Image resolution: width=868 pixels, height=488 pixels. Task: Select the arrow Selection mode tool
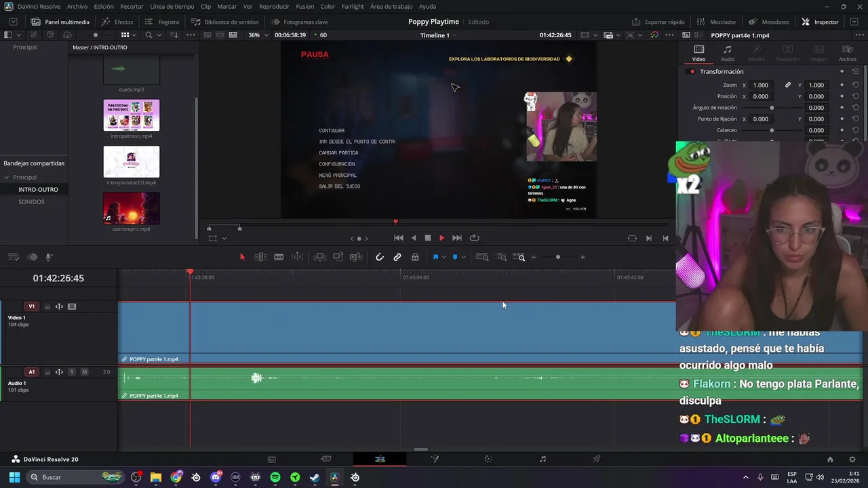point(242,257)
